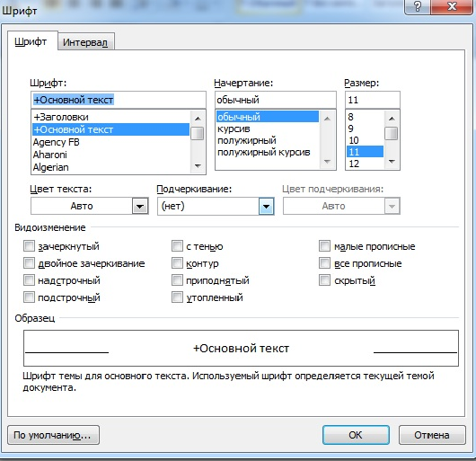This screenshot has width=476, height=461.
Task: Confirm with the OK button
Action: [356, 435]
